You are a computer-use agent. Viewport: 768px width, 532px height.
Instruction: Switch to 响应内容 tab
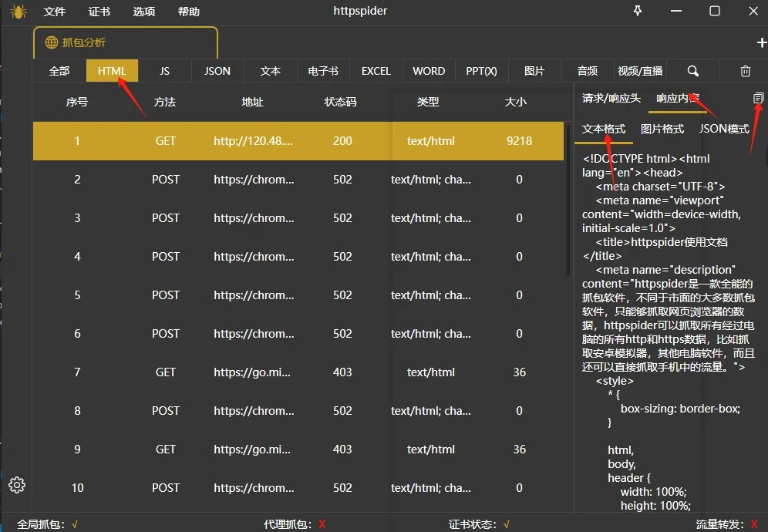678,99
